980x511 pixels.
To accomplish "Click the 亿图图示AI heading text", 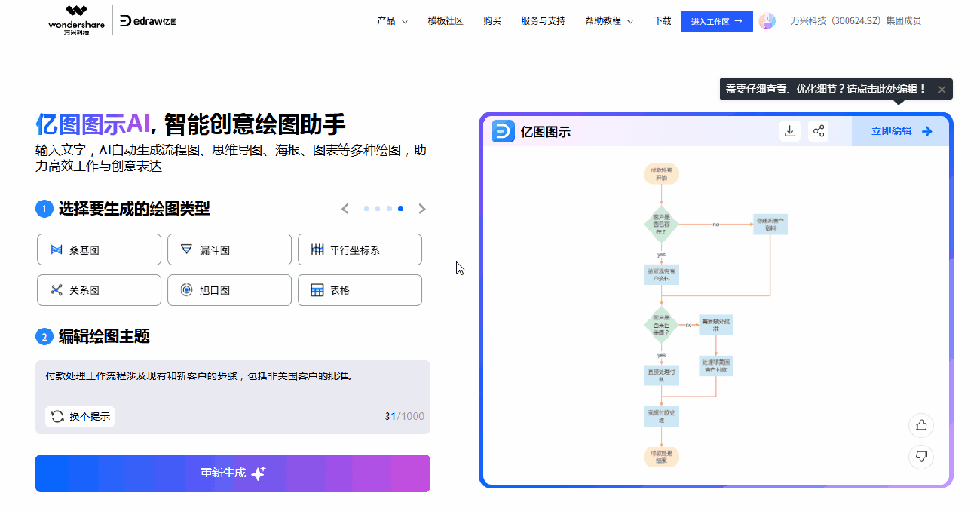I will click(x=93, y=124).
